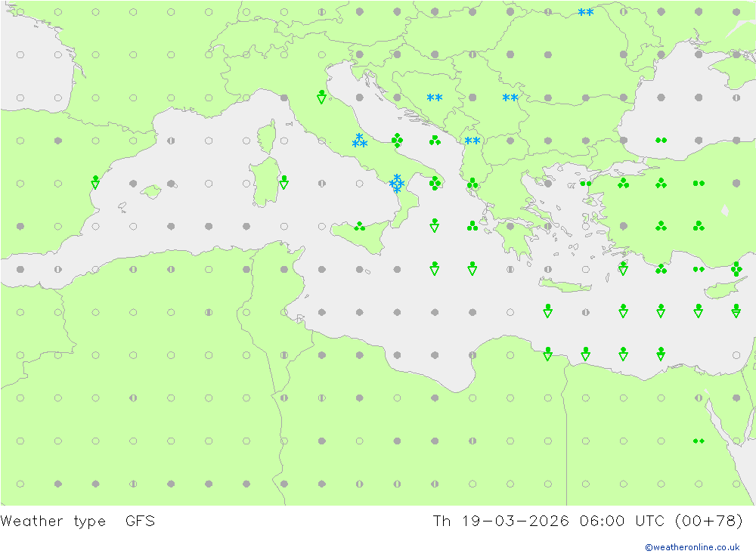Click the green shower symbol over northern Italy
The width and height of the screenshot is (756, 554).
click(x=321, y=97)
